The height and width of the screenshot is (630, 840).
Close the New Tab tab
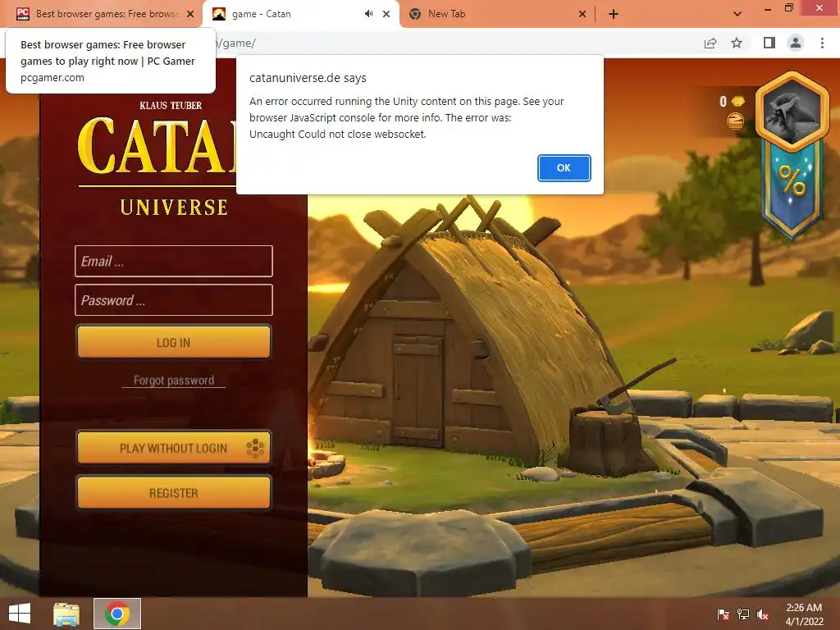582,14
